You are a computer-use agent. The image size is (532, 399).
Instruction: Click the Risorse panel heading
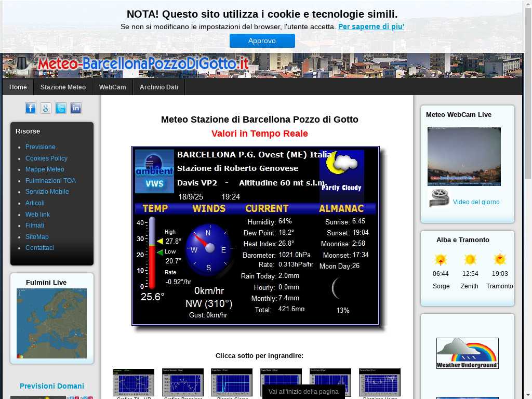(28, 131)
